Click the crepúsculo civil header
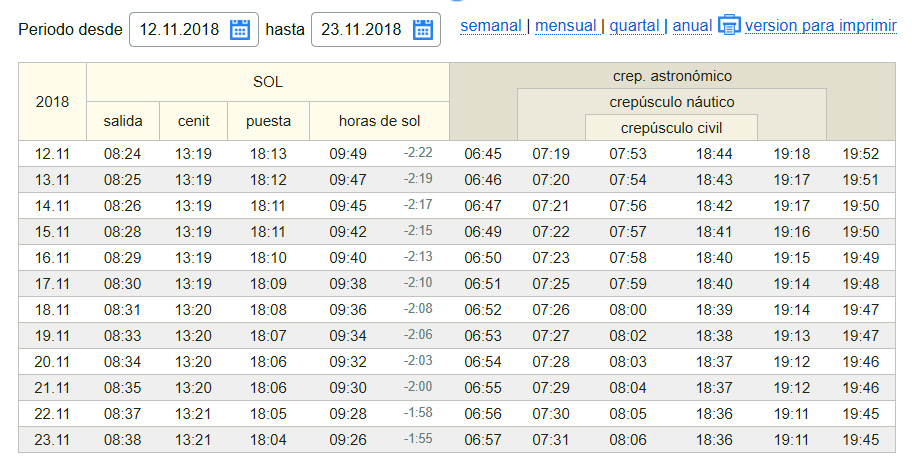Screen dimensions: 912x470 click(x=671, y=128)
